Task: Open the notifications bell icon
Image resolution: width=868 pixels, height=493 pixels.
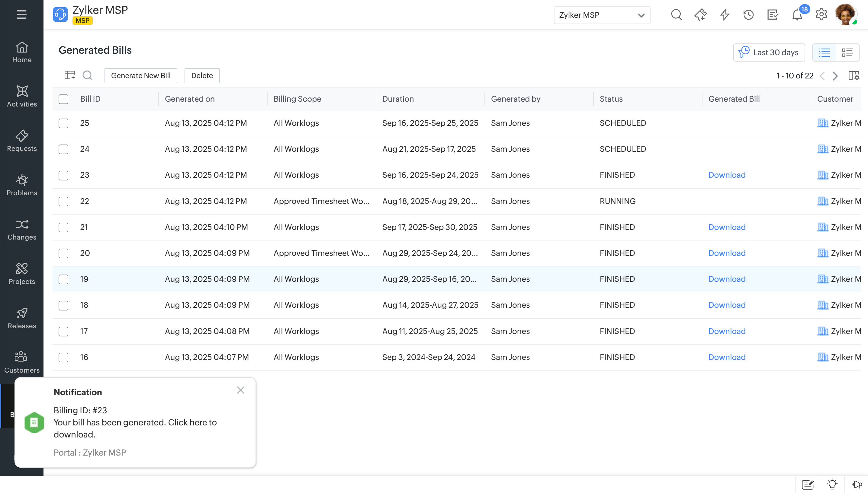Action: [x=797, y=15]
